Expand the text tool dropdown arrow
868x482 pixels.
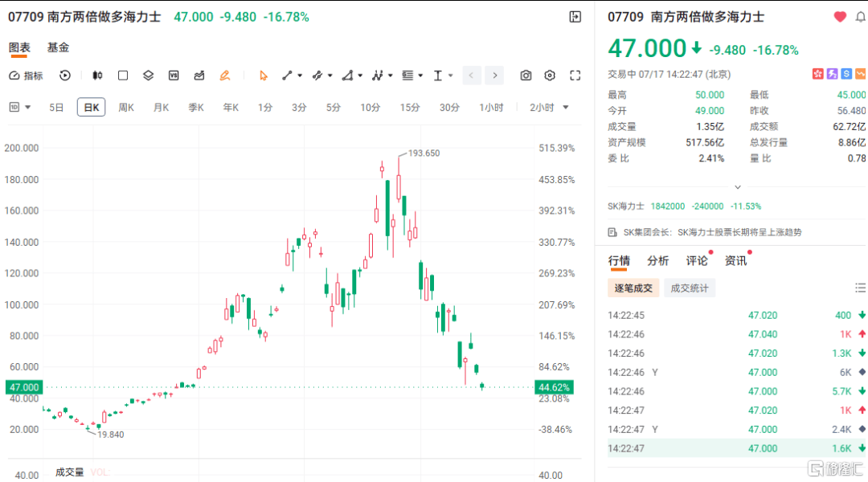click(x=451, y=76)
